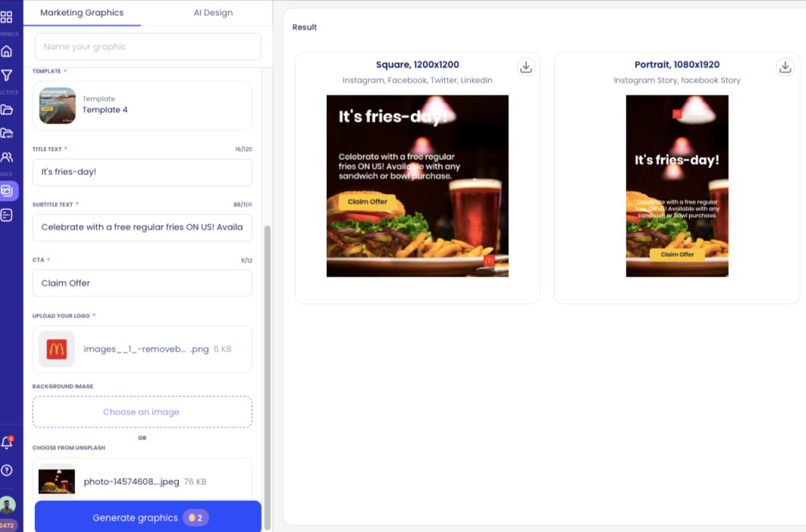Open the document list icon in sidebar

coord(7,215)
